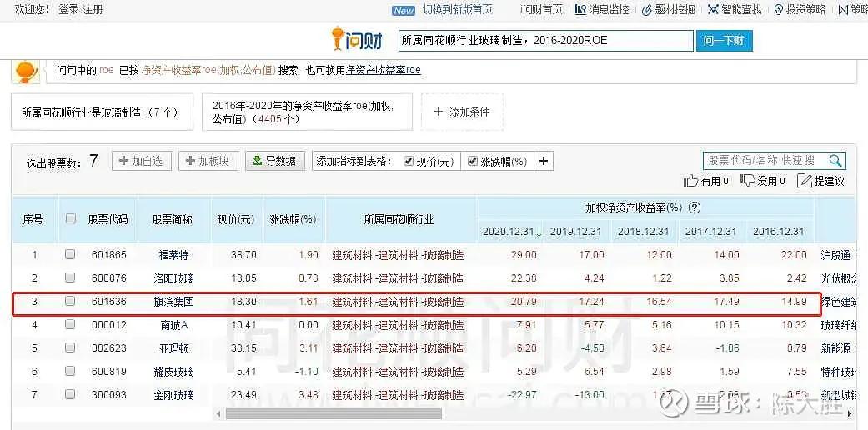
Task: Click the 加板块 button
Action: (208, 161)
